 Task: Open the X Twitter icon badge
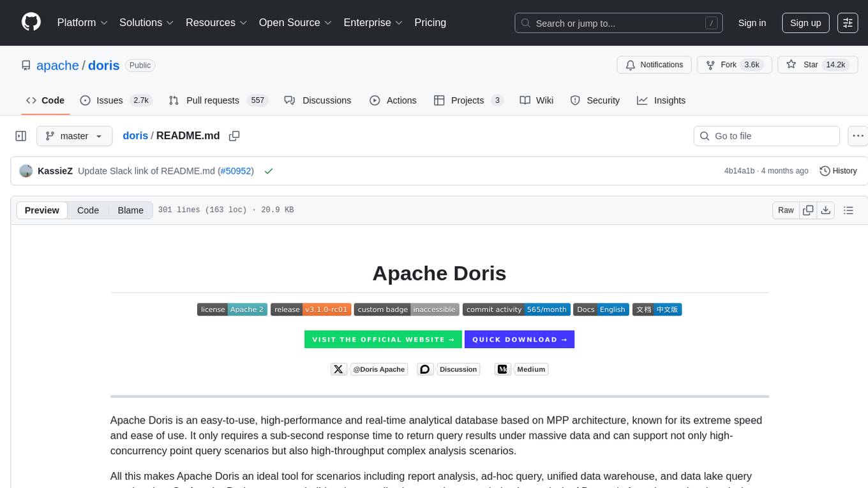click(x=338, y=369)
